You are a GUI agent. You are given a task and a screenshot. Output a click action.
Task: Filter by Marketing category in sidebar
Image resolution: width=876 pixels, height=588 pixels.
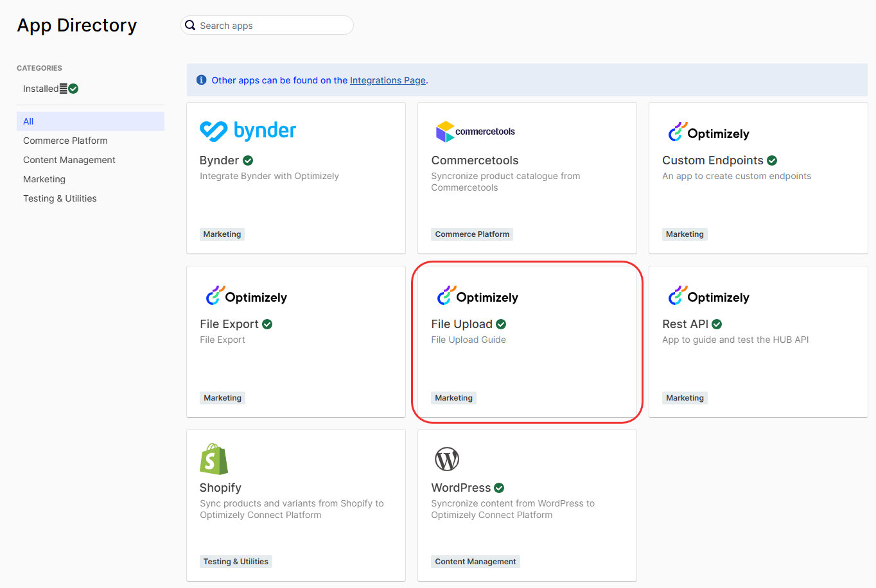click(44, 179)
